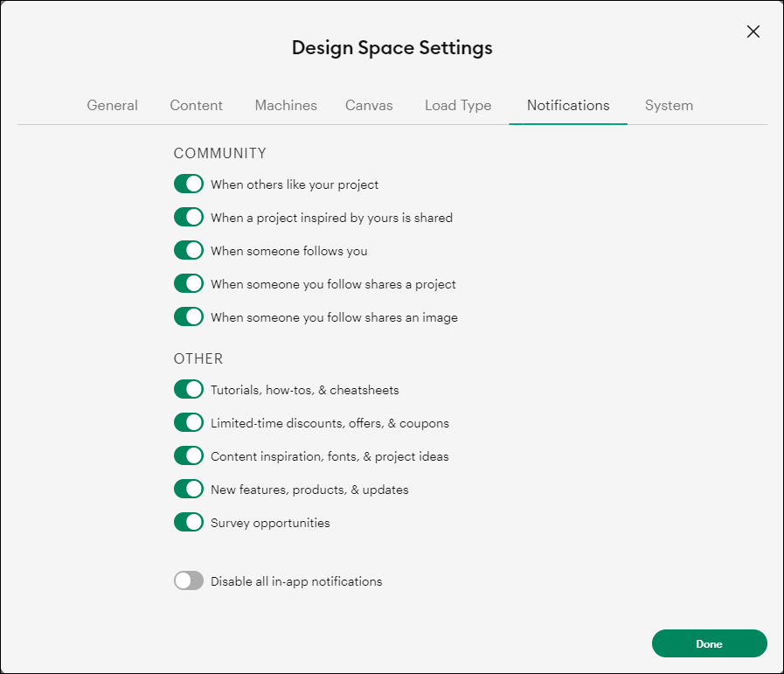Toggle off "When others like your project"
Image resolution: width=784 pixels, height=674 pixels.
tap(188, 184)
